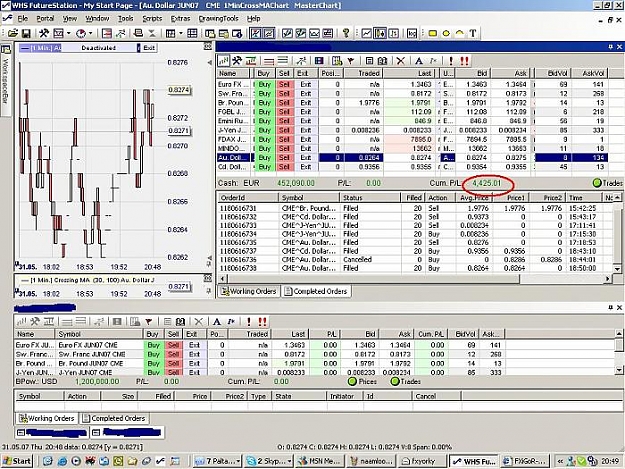Viewport: 625px width, 469px height.
Task: Click Exit for Cd. Dollar in upper table
Action: click(306, 167)
